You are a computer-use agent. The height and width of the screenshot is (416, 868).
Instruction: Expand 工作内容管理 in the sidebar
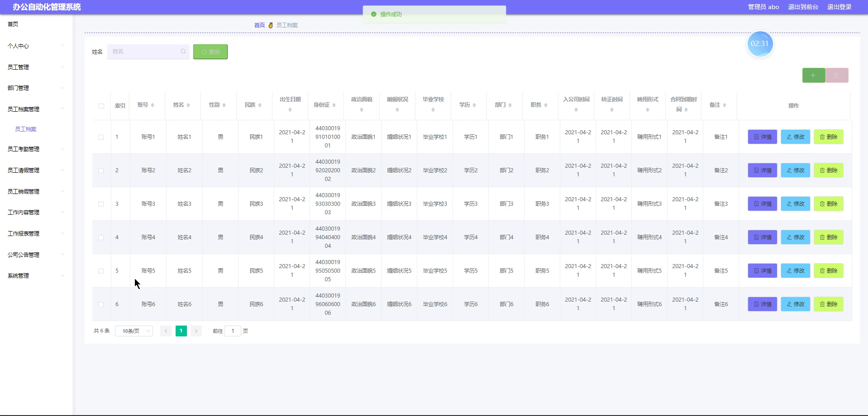tap(36, 212)
